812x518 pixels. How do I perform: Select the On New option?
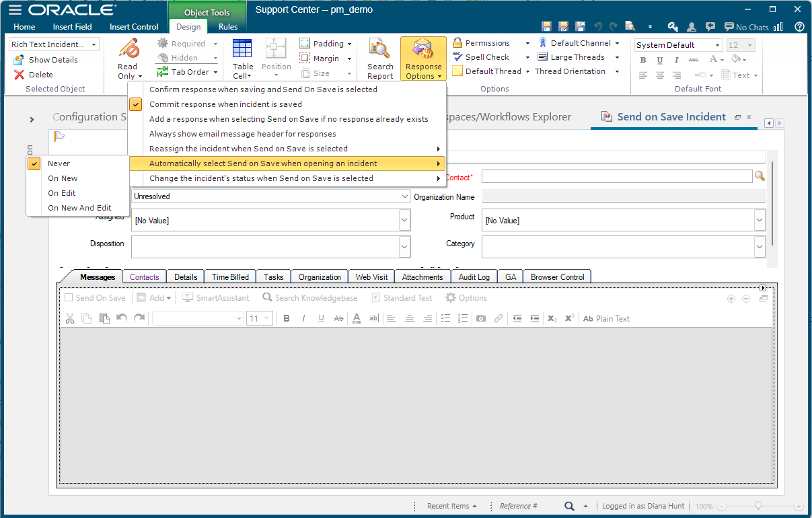click(77, 178)
